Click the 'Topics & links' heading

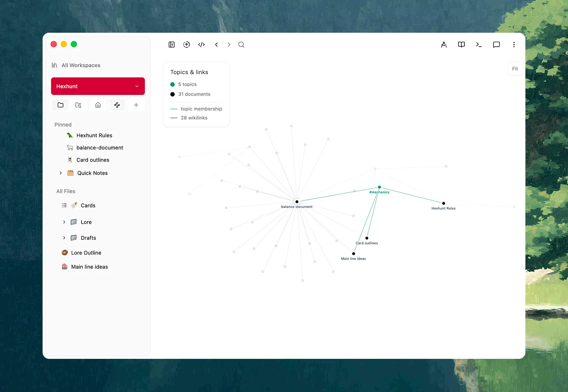click(x=189, y=72)
